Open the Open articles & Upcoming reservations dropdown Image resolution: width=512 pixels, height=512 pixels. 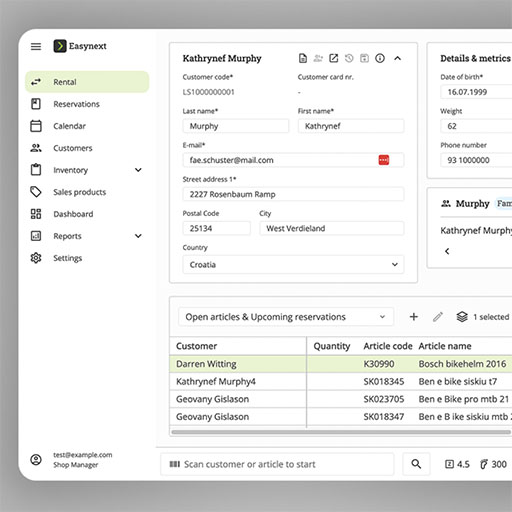pyautogui.click(x=286, y=317)
